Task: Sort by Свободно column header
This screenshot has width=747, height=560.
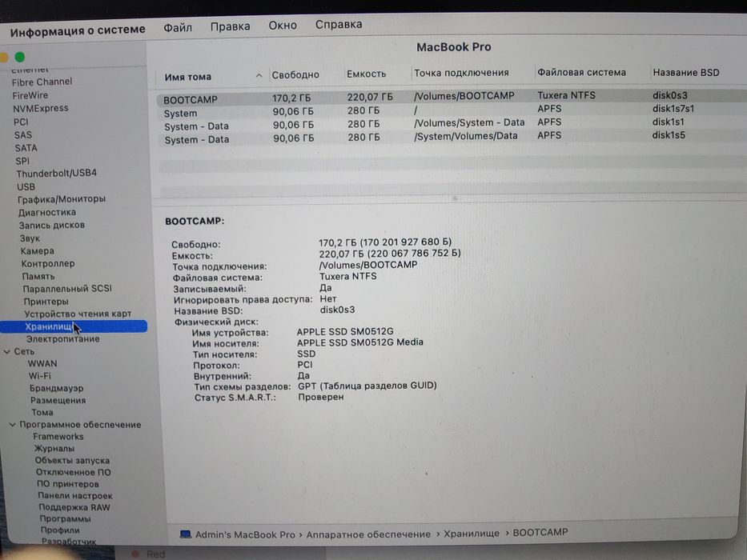Action: point(295,74)
